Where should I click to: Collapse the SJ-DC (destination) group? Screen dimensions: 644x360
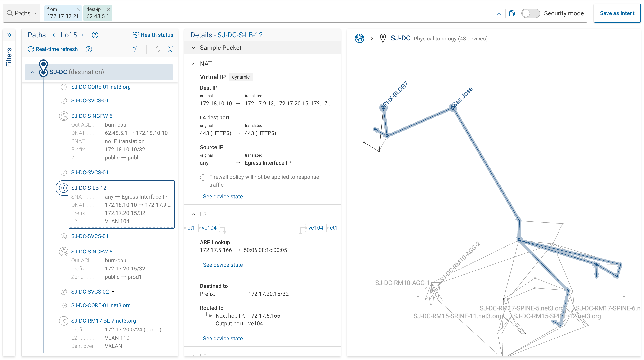coord(32,72)
